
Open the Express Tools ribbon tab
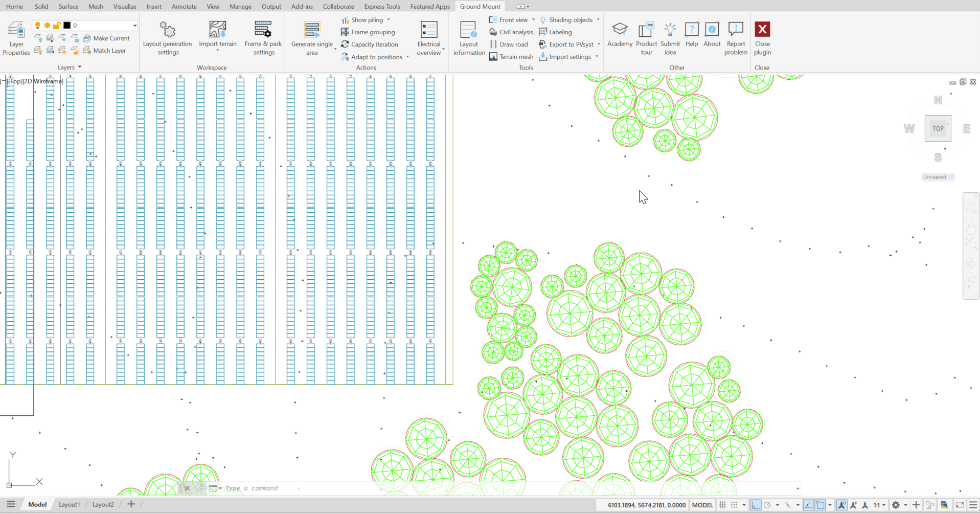[x=382, y=7]
